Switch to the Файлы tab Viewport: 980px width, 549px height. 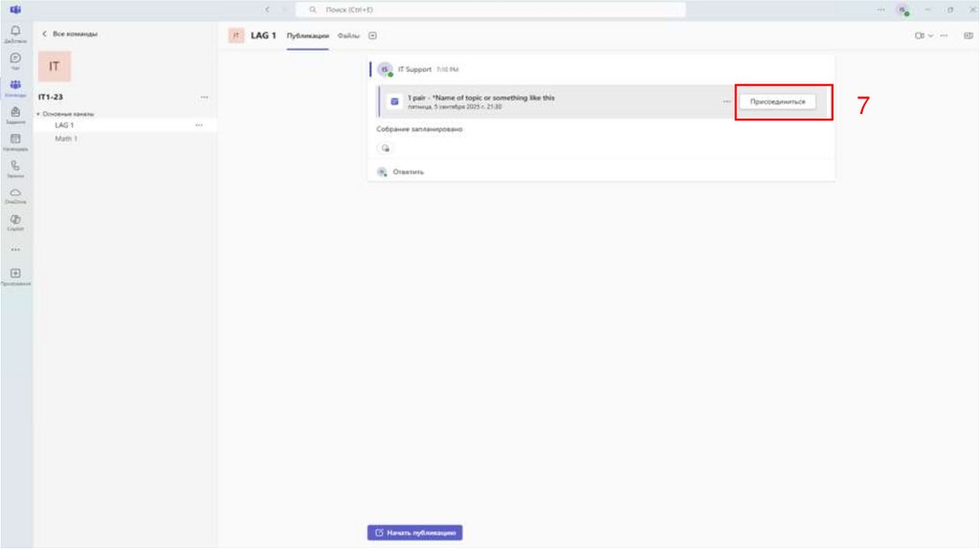point(348,35)
